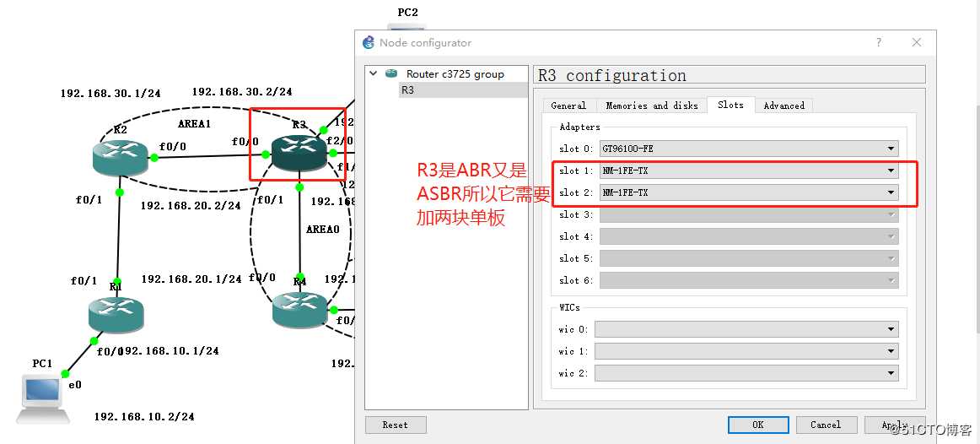Open the wic 2 dropdown
Viewport: 980px width, 444px height.
tap(746, 373)
